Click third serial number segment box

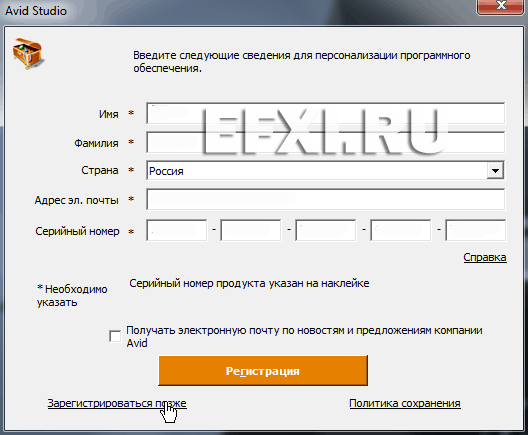pyautogui.click(x=326, y=230)
